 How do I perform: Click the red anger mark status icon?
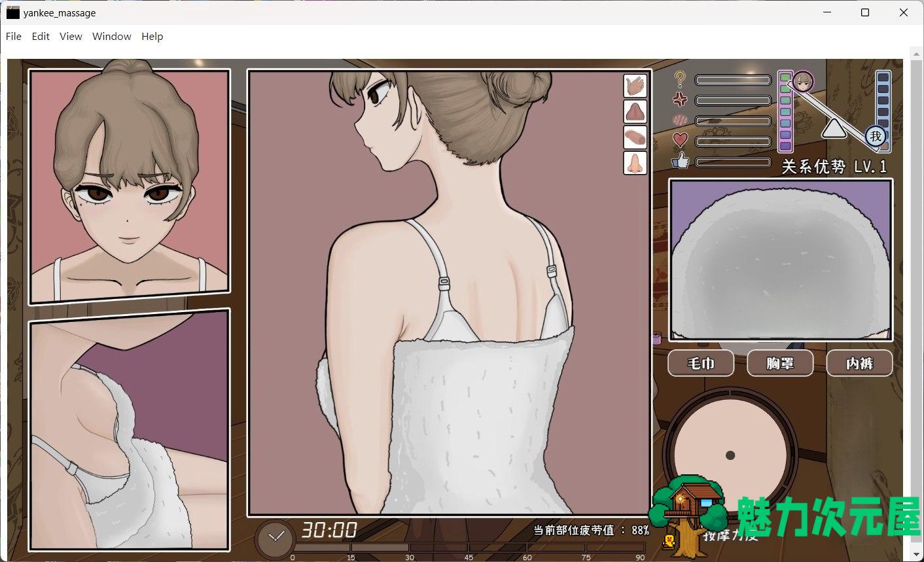(681, 99)
